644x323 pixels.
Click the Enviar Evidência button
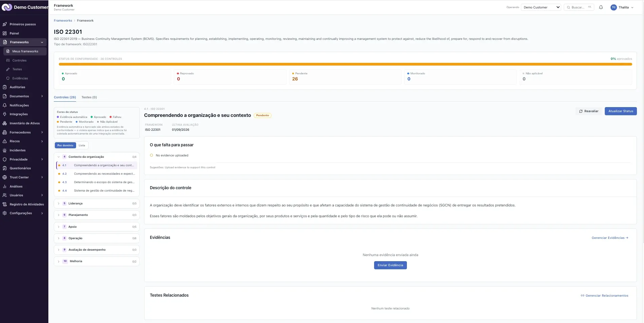coord(390,265)
